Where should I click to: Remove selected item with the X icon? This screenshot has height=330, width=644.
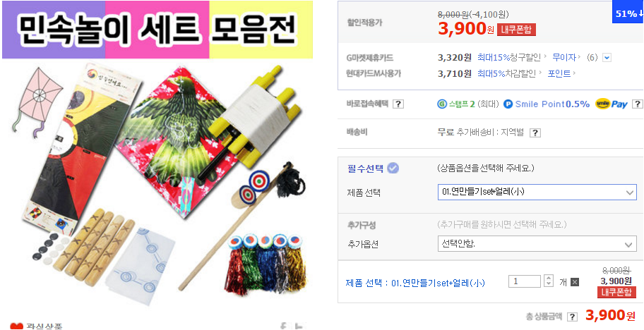pyautogui.click(x=575, y=281)
